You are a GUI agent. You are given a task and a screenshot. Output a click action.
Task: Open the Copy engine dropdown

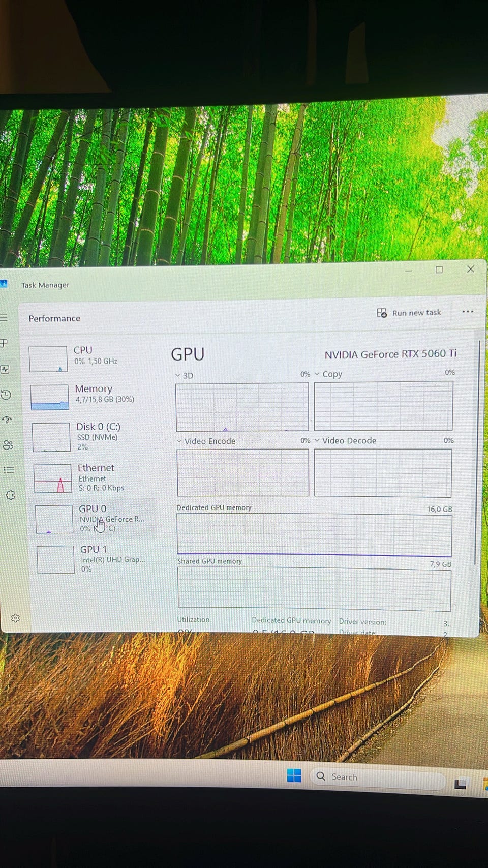328,374
